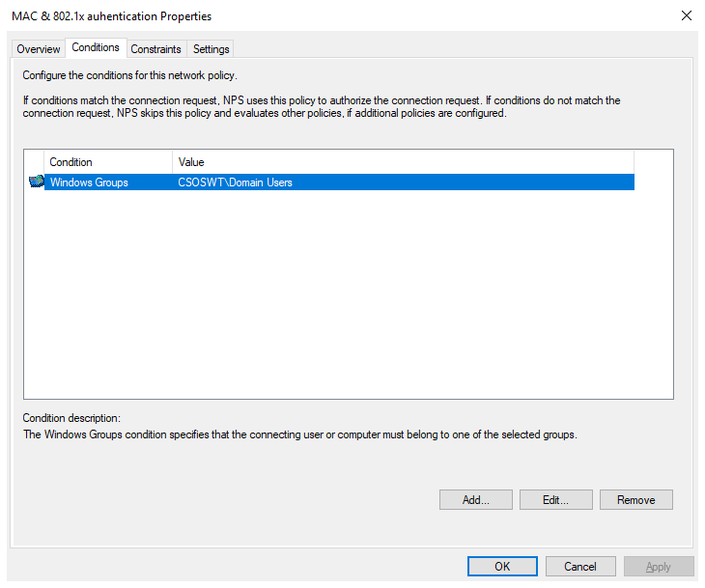
Task: Click the Windows Groups condition icon
Action: pyautogui.click(x=37, y=182)
